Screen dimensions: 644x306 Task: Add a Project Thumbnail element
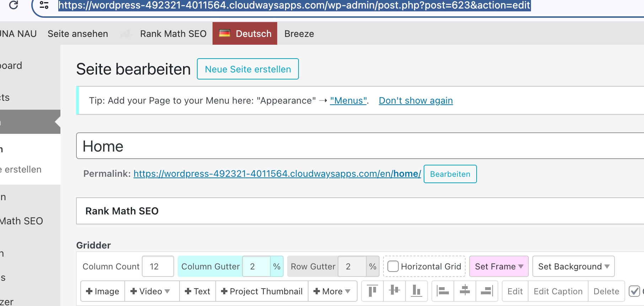click(x=262, y=291)
